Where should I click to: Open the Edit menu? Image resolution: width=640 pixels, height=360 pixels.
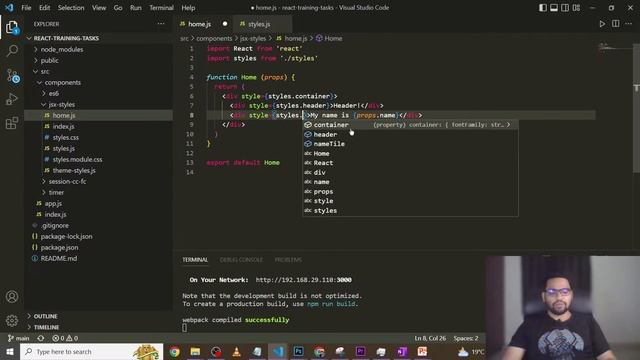(44, 8)
